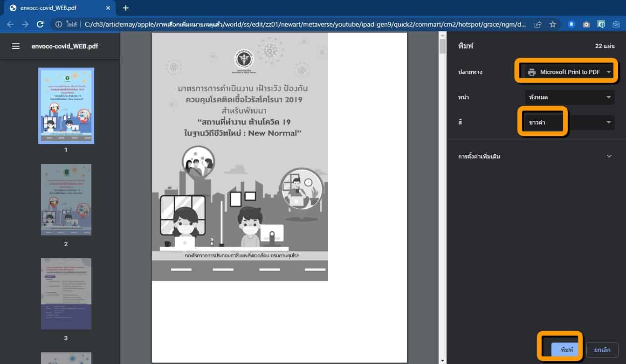
Task: Click the browser reload button
Action: (x=40, y=24)
